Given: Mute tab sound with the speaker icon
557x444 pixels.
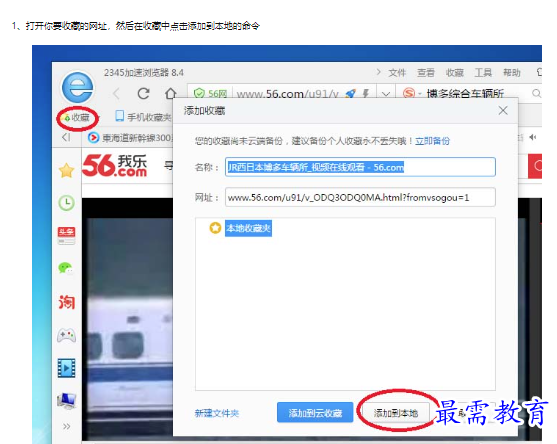Looking at the screenshot, I should (532, 137).
